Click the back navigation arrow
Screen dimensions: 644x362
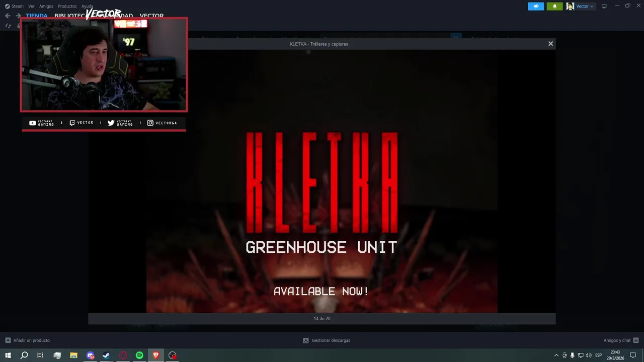pos(8,16)
